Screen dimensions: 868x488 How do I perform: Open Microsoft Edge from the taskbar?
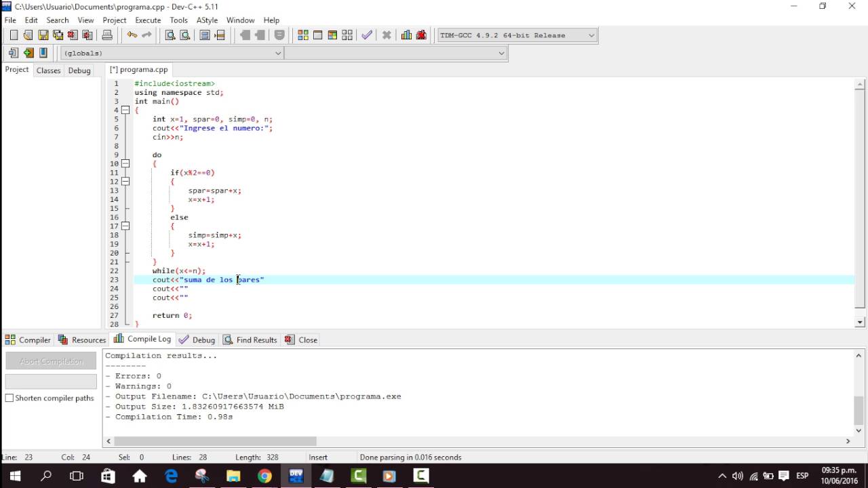tap(171, 476)
